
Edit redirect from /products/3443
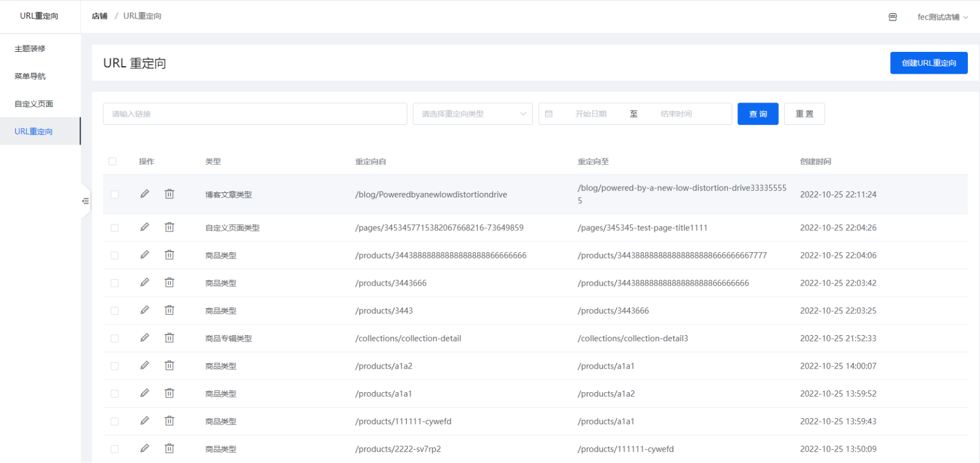coord(145,310)
